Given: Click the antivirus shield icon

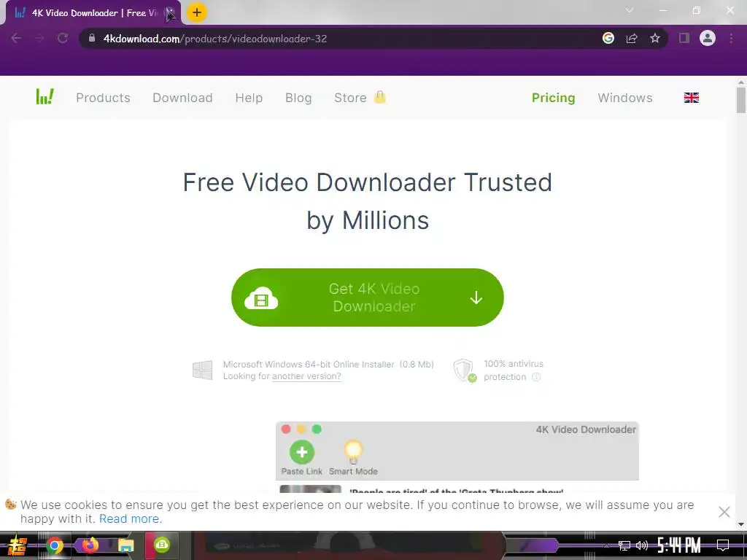Looking at the screenshot, I should coord(465,370).
